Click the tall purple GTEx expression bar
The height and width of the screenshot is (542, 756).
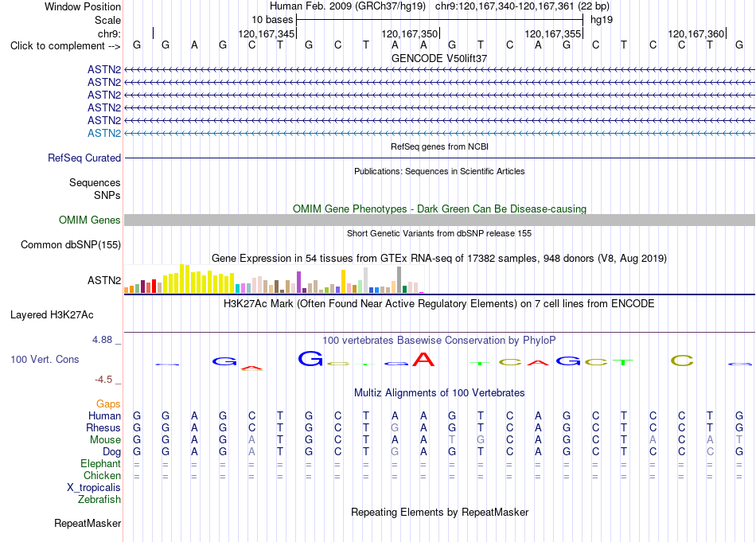coord(299,282)
